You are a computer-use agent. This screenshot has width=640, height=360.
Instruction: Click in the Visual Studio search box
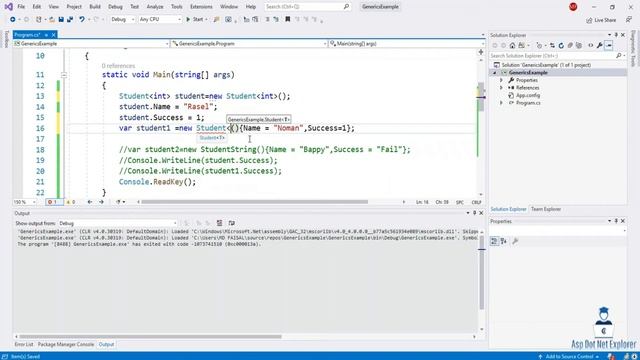tap(307, 7)
